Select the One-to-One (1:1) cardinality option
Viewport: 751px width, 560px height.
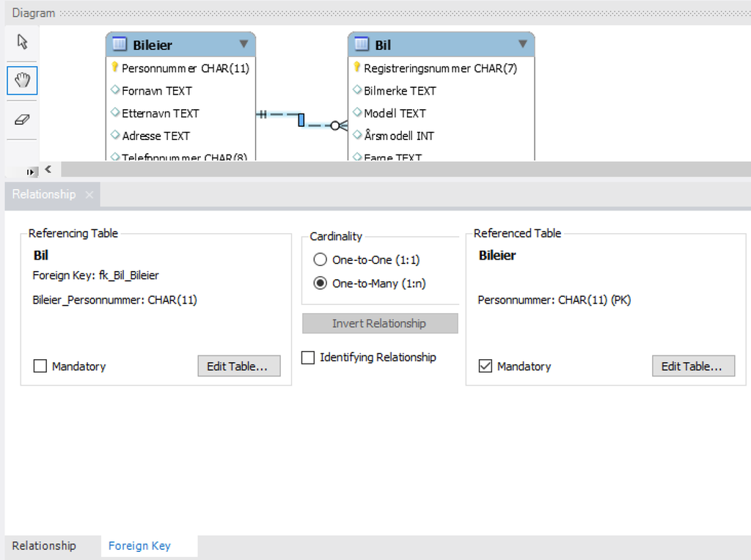point(320,259)
